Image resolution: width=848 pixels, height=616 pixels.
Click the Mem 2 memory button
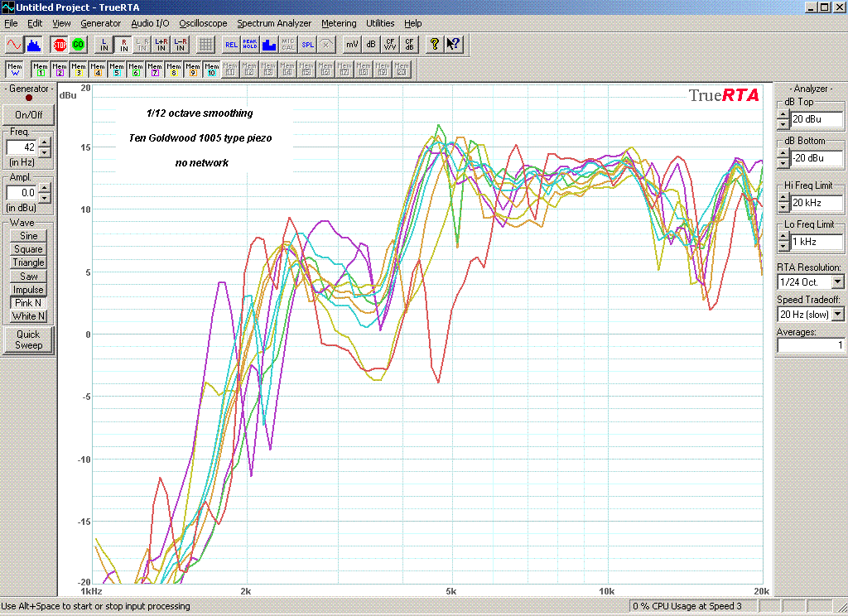pos(60,70)
